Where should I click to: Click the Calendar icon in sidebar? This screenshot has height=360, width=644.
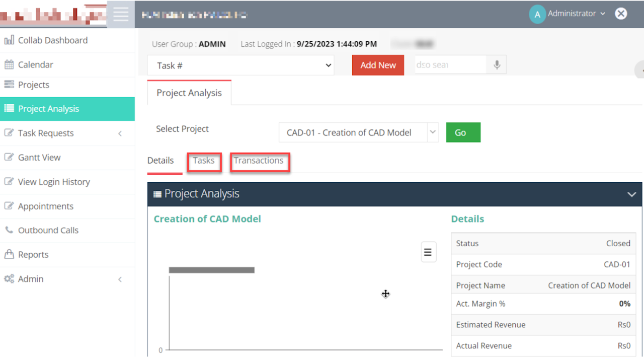(9, 64)
